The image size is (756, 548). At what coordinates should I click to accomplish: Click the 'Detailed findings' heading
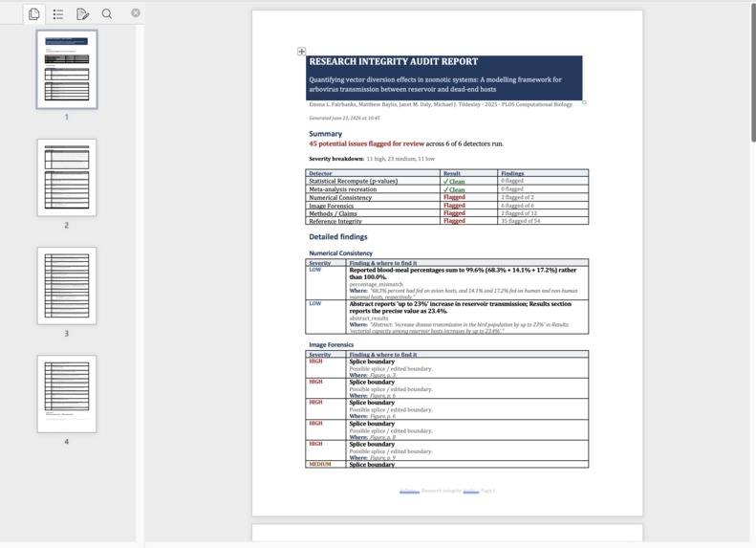pyautogui.click(x=338, y=237)
